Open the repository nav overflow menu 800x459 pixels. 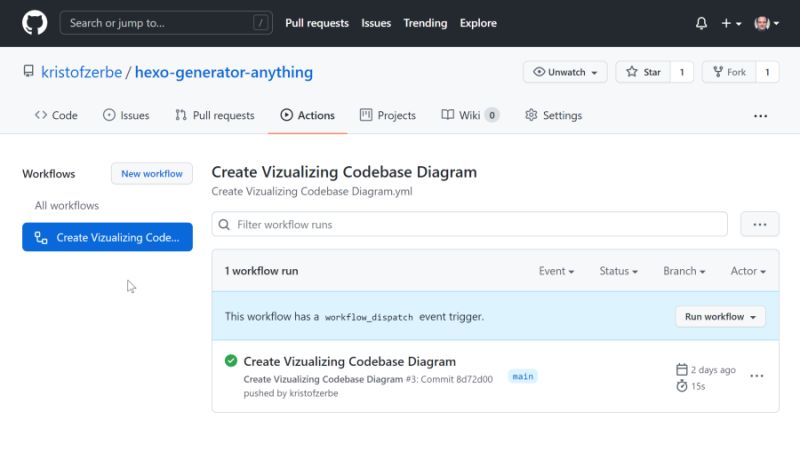click(760, 116)
